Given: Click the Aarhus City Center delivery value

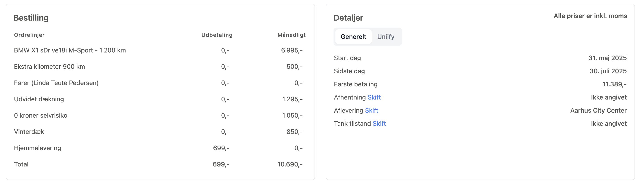Looking at the screenshot, I should pyautogui.click(x=598, y=111).
